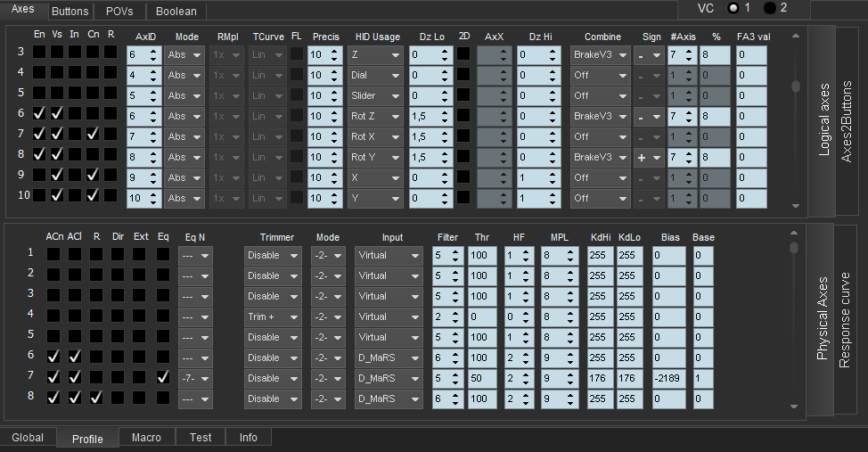Open the Axes2Buttons side panel

(846, 120)
